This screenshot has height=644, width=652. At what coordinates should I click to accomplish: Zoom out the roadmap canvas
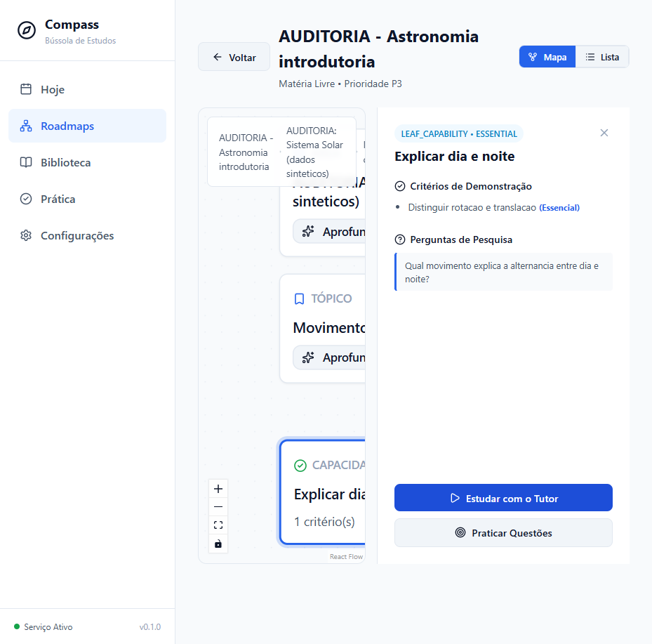218,507
